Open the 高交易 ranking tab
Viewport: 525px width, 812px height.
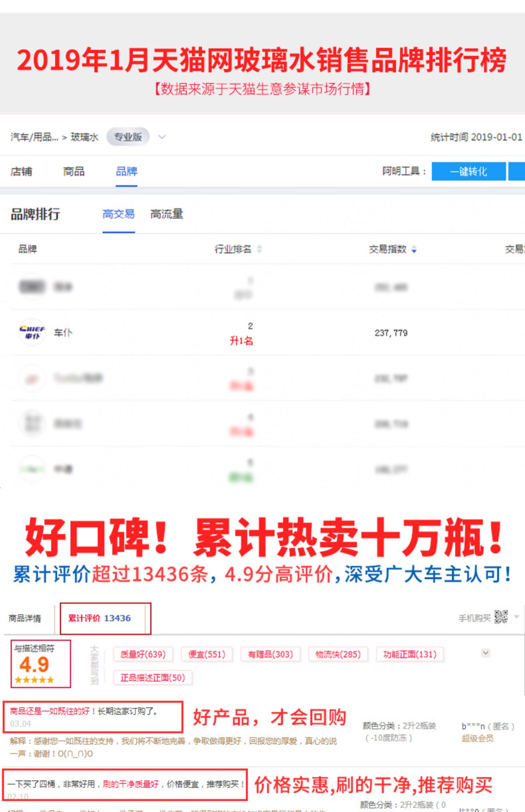(x=119, y=214)
